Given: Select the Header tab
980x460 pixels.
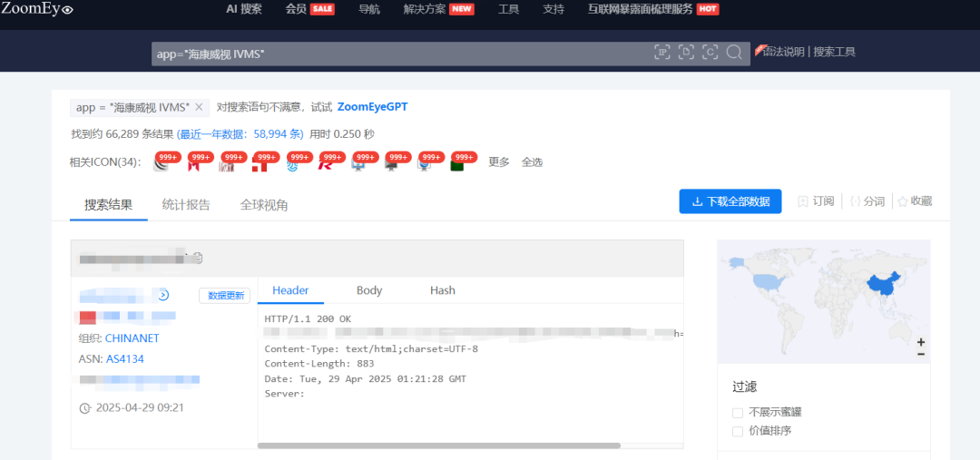Looking at the screenshot, I should click(x=290, y=290).
